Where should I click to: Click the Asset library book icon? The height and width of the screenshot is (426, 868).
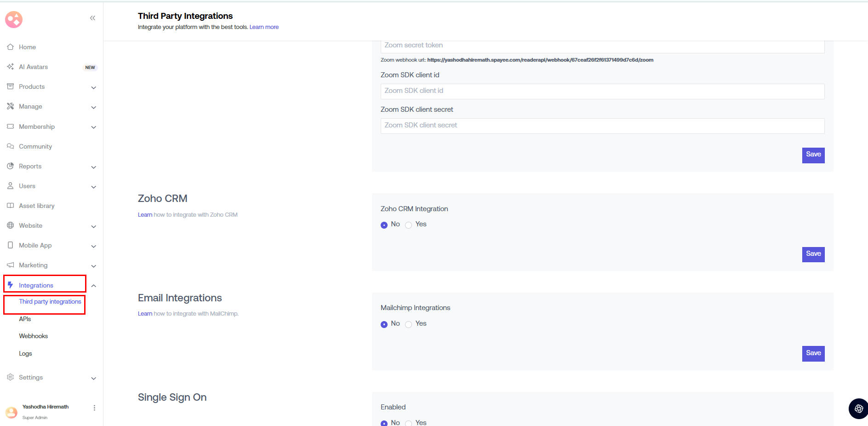click(x=10, y=206)
